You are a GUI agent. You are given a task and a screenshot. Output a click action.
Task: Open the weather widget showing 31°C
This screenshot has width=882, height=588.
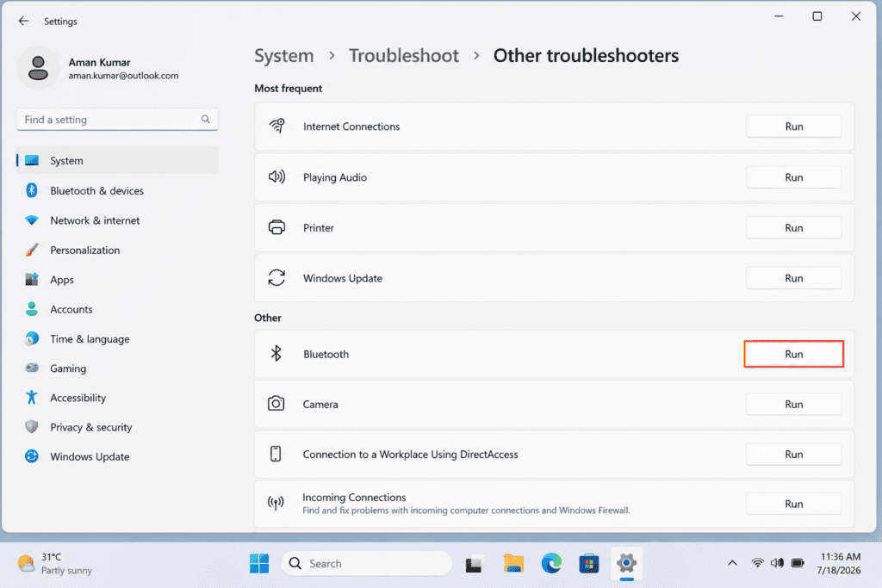pos(54,563)
